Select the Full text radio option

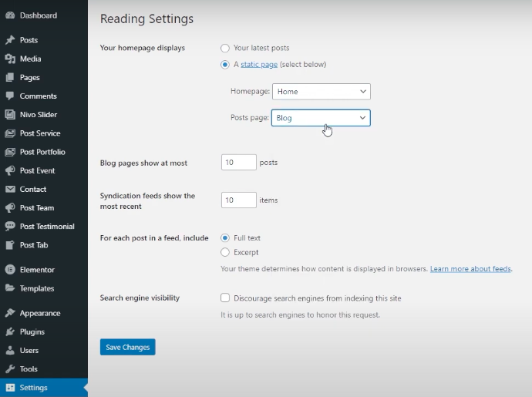[225, 238]
